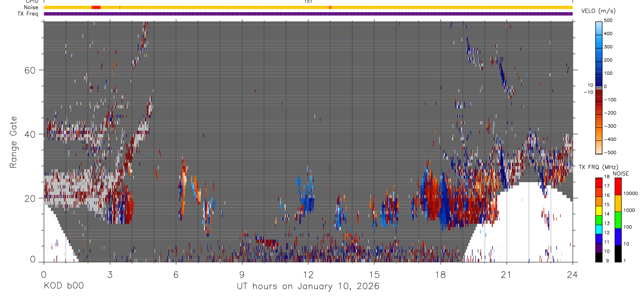Click the green swatch in NOISE legend
Screen dimensions: 644x297
(x=618, y=220)
